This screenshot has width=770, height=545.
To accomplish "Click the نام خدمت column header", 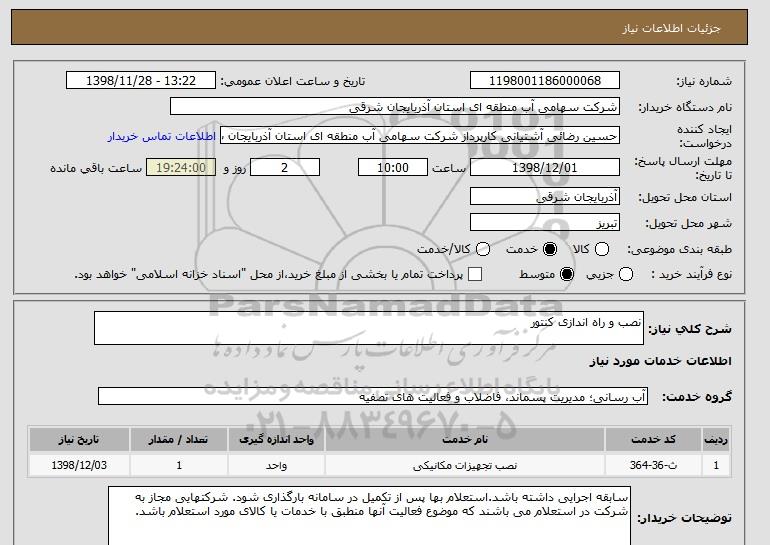I will 465,439.
